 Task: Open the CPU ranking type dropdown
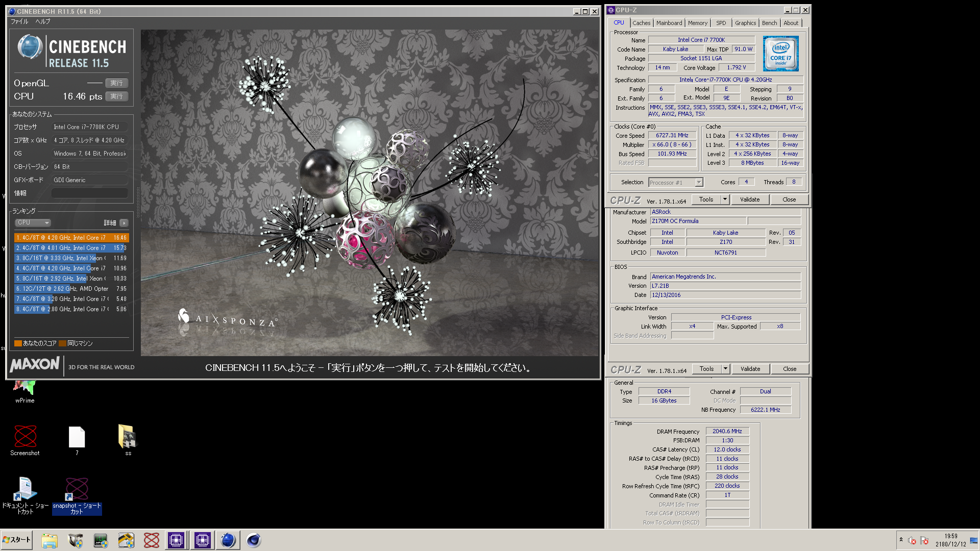point(33,222)
